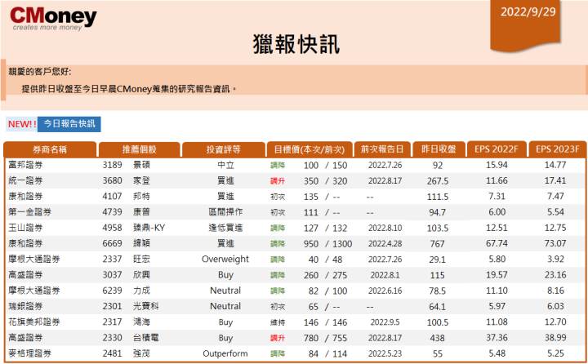Click the red NEW!! badge
Image resolution: width=588 pixels, height=364 pixels.
coord(22,124)
